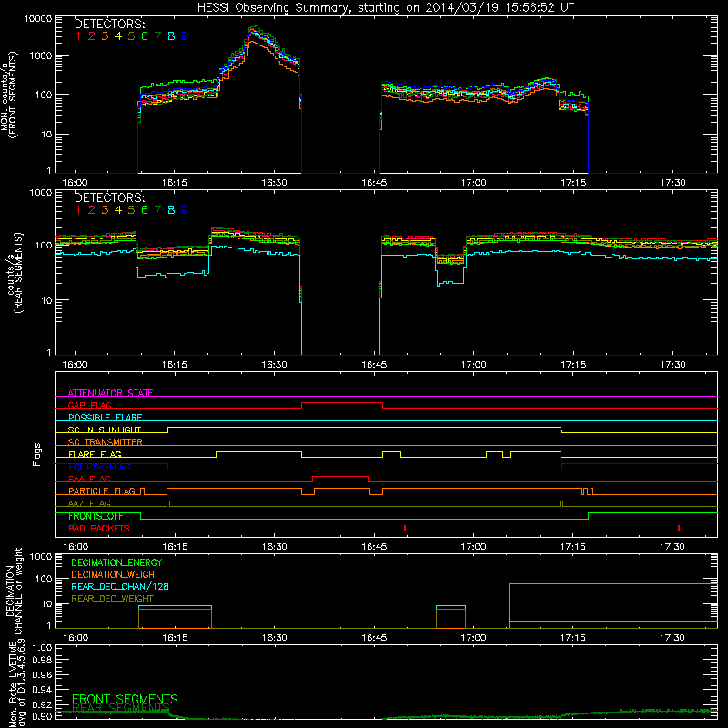Viewport: 728px width, 728px height.
Task: Select orange detector 3 in front segments legend
Action: pyautogui.click(x=105, y=36)
